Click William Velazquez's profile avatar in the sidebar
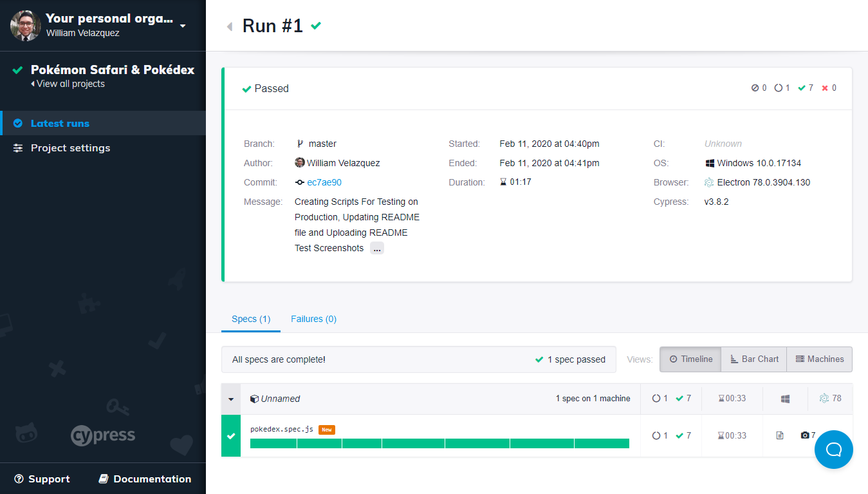 26,26
